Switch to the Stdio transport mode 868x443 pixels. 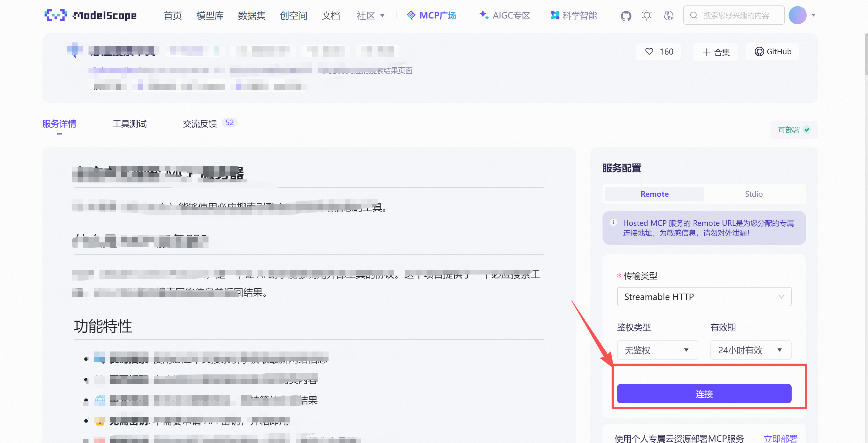754,194
